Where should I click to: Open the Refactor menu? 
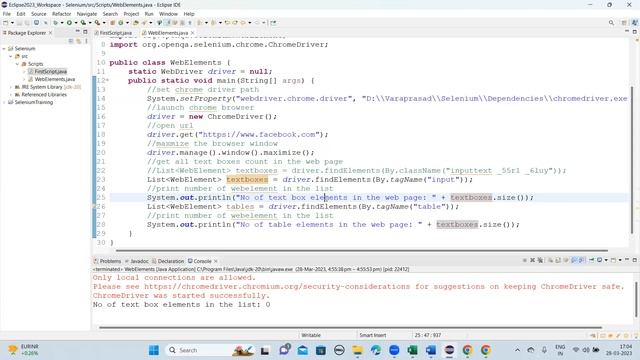[x=62, y=14]
